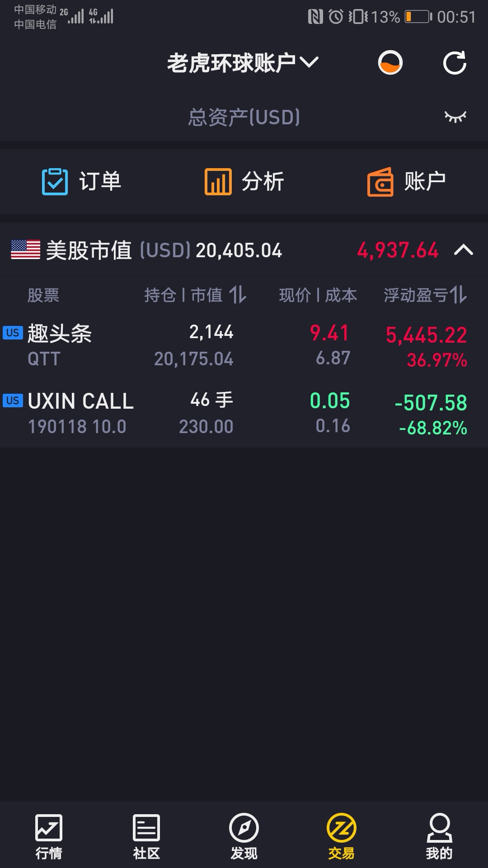The height and width of the screenshot is (868, 488).
Task: Tap the refresh icon at top right
Action: (455, 63)
